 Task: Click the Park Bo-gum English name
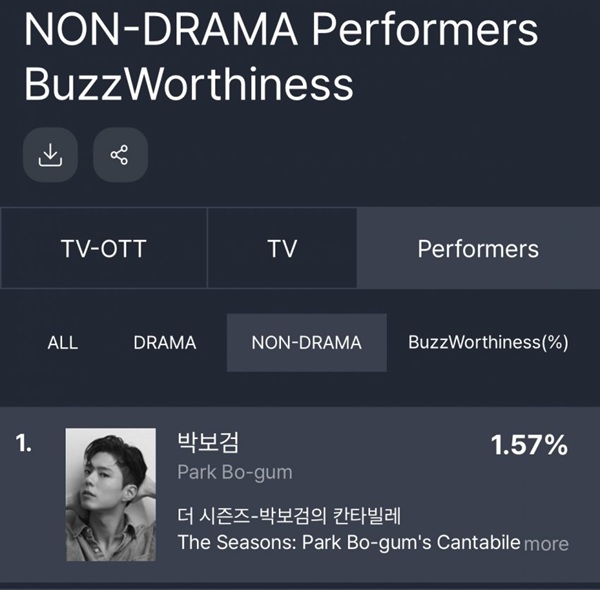(235, 473)
